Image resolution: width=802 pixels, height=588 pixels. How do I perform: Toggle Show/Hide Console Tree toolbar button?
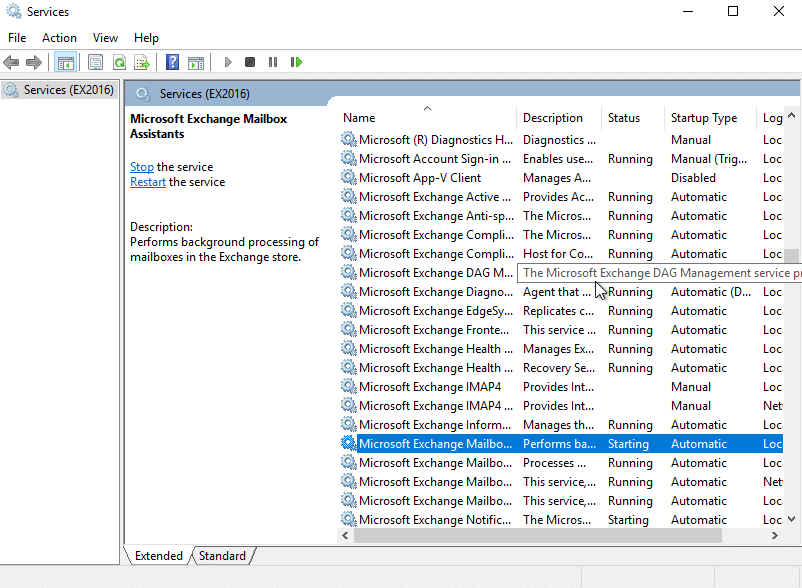(x=66, y=62)
